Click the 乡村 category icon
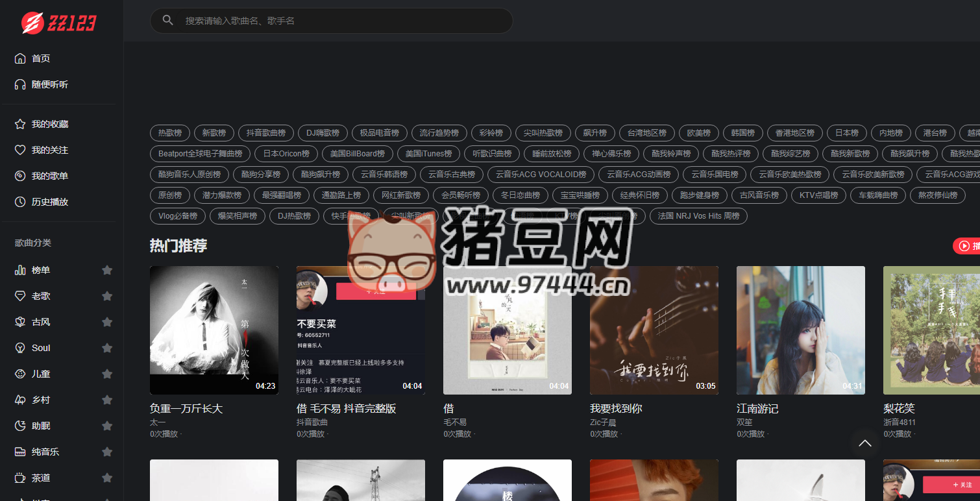Screen dimensions: 980x501 [20, 400]
